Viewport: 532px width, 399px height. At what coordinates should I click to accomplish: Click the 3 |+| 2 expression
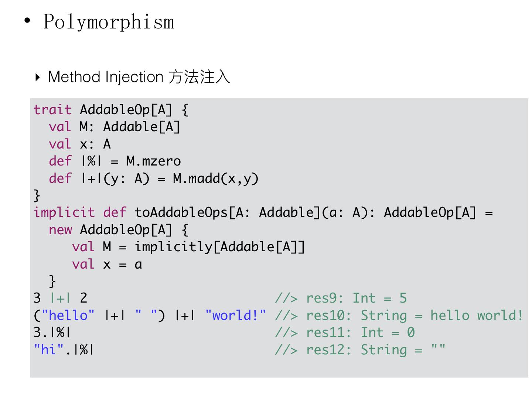(60, 298)
